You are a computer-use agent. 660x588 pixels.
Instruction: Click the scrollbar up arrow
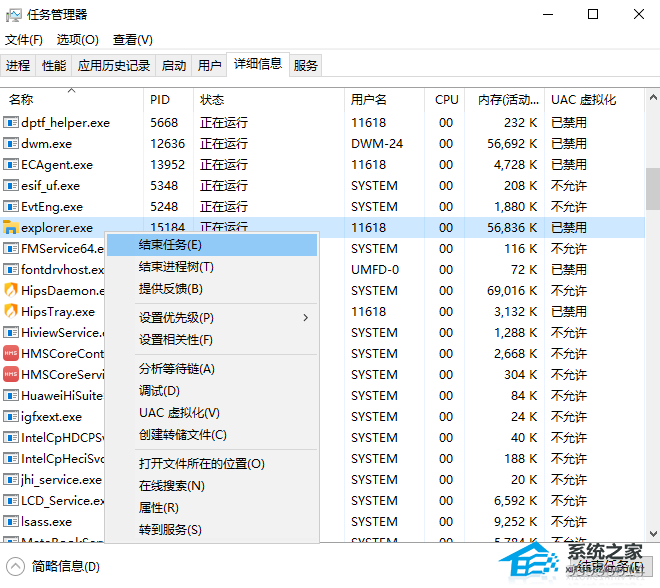click(x=653, y=98)
